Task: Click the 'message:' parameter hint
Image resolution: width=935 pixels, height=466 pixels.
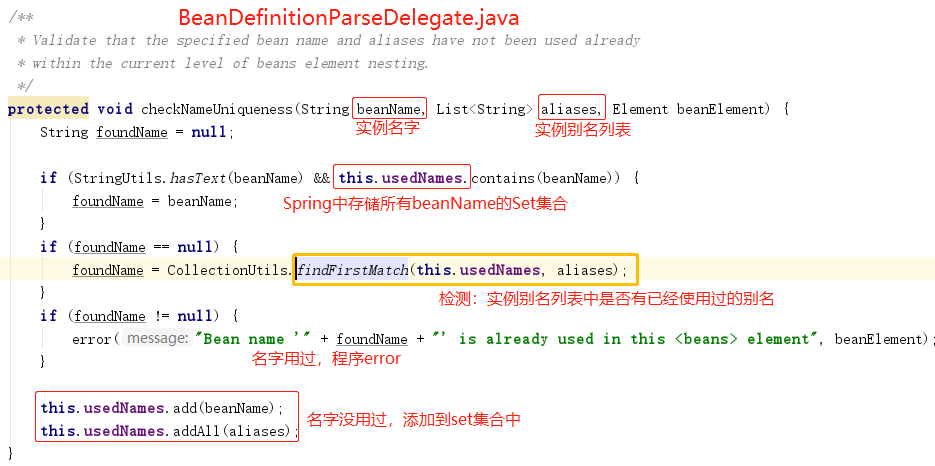Action: (x=157, y=339)
